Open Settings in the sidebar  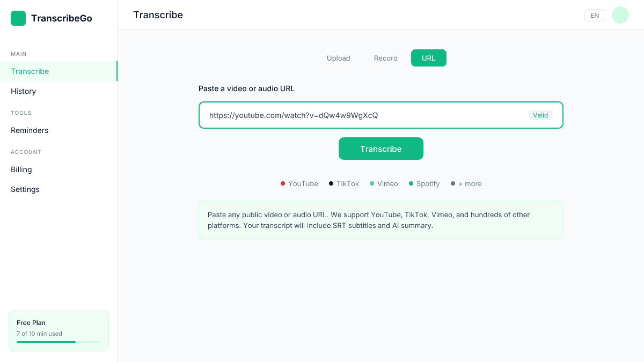[x=25, y=189]
